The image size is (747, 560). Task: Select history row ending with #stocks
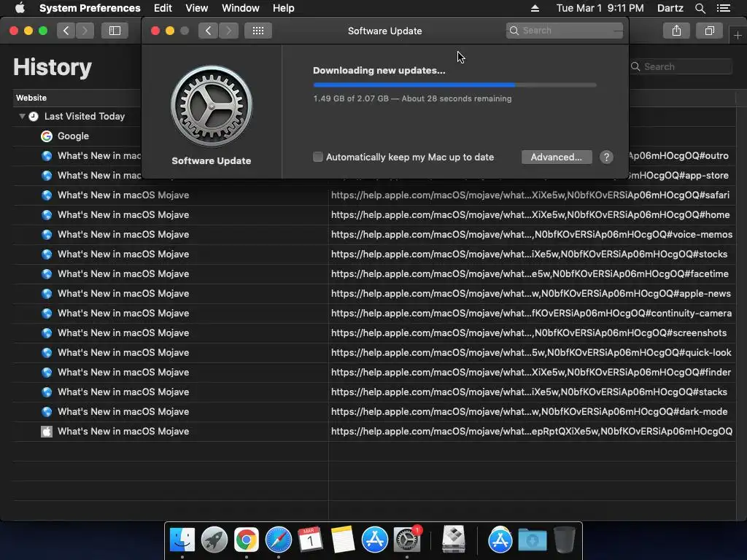[x=374, y=254]
